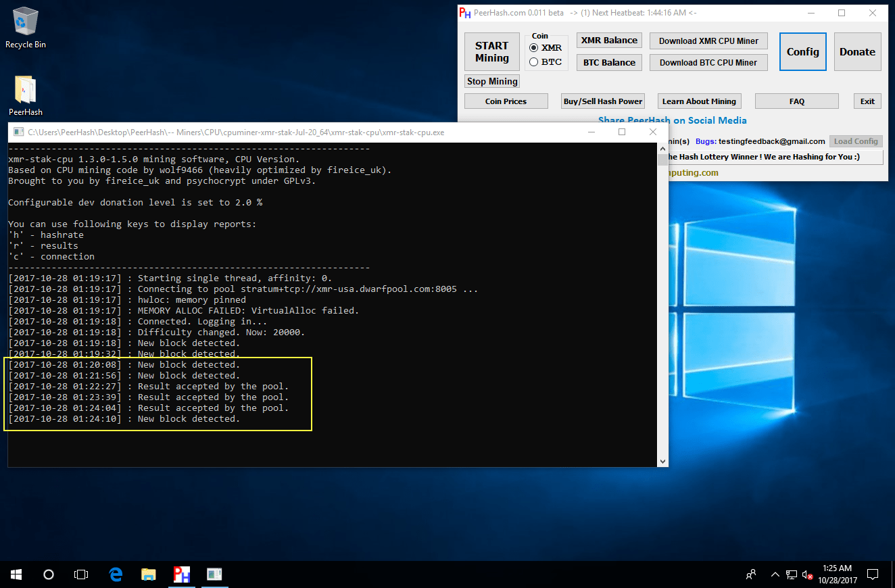The image size is (895, 588).
Task: Open the Config button in PeerHash
Action: click(803, 51)
